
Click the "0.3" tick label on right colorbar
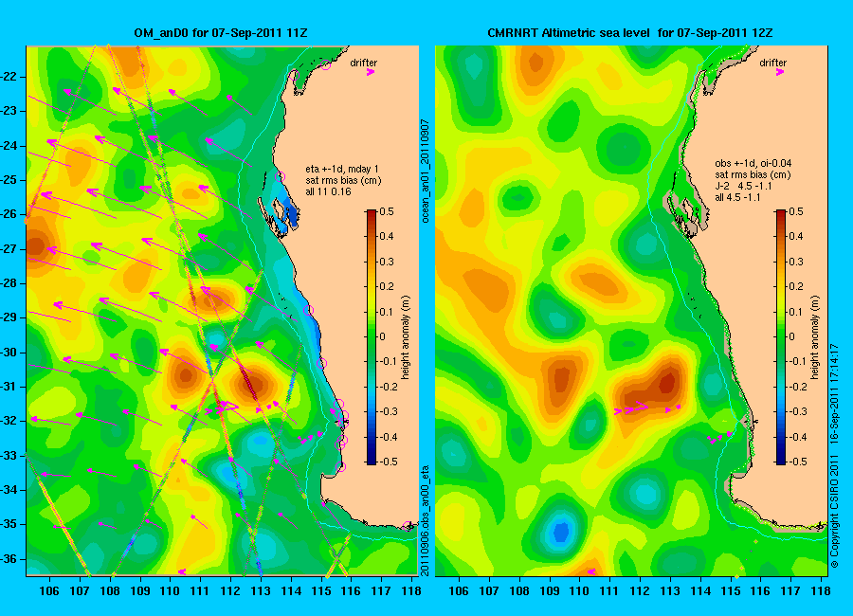coord(796,262)
